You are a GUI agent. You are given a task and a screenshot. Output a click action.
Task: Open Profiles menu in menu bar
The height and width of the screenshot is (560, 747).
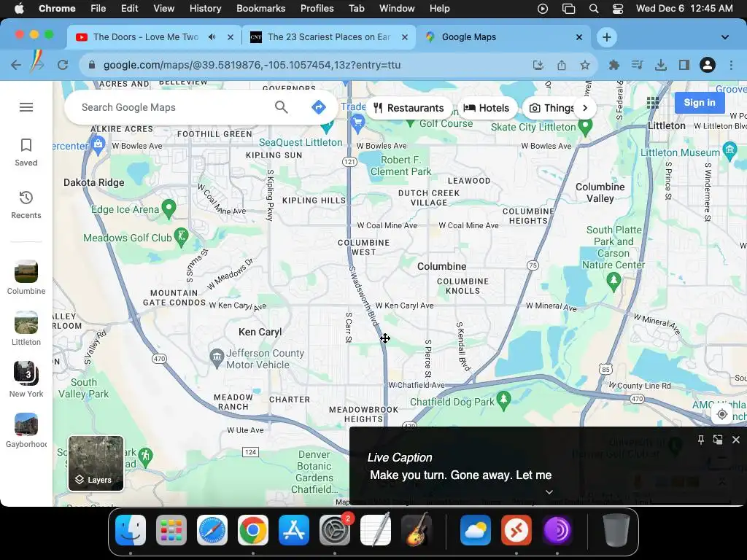click(317, 9)
